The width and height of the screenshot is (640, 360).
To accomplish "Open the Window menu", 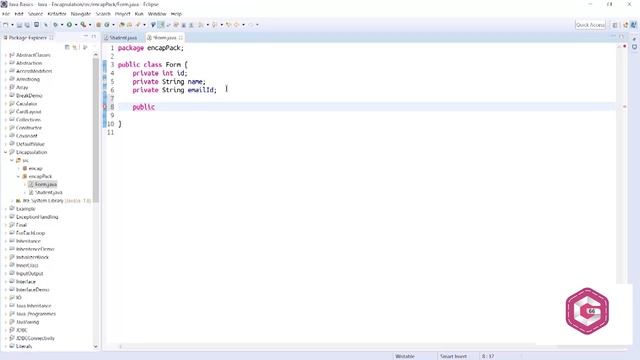I will coord(157,14).
